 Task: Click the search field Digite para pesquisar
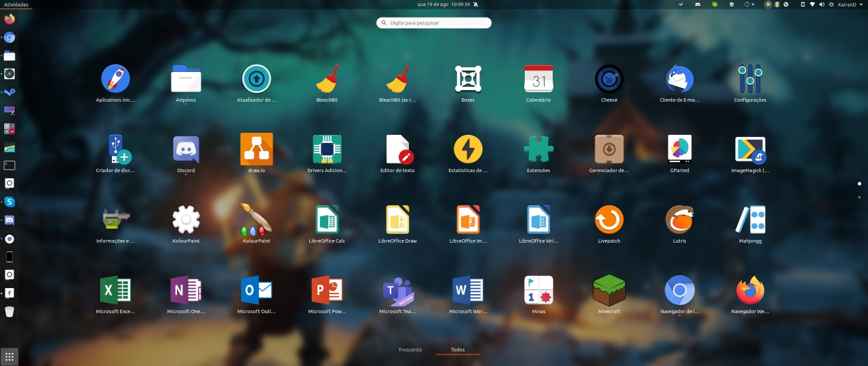pyautogui.click(x=434, y=22)
